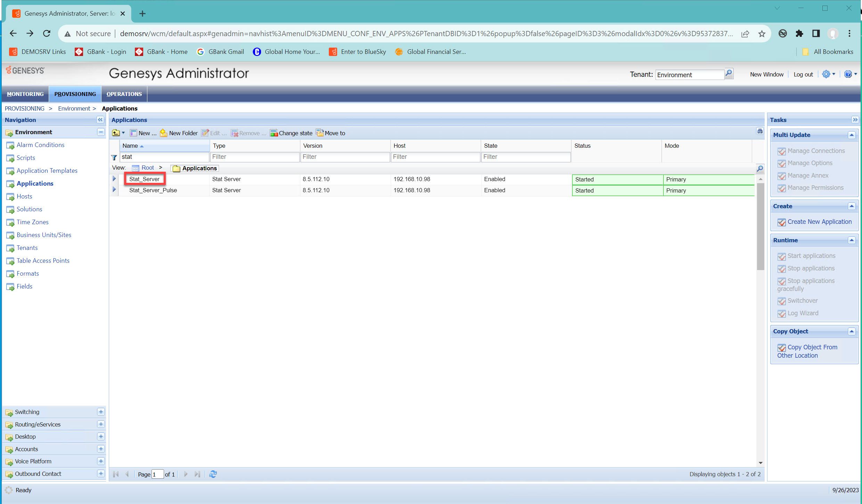Screen dimensions: 862x504
Task: Expand the Stat_Server row arrow
Action: [114, 179]
